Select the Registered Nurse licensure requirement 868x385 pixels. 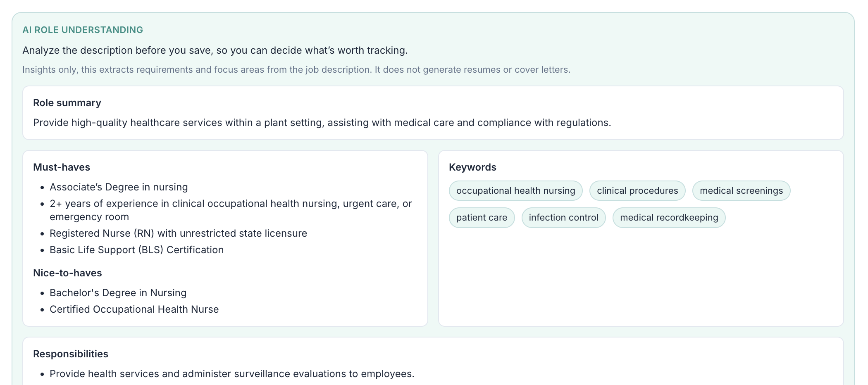pyautogui.click(x=179, y=233)
